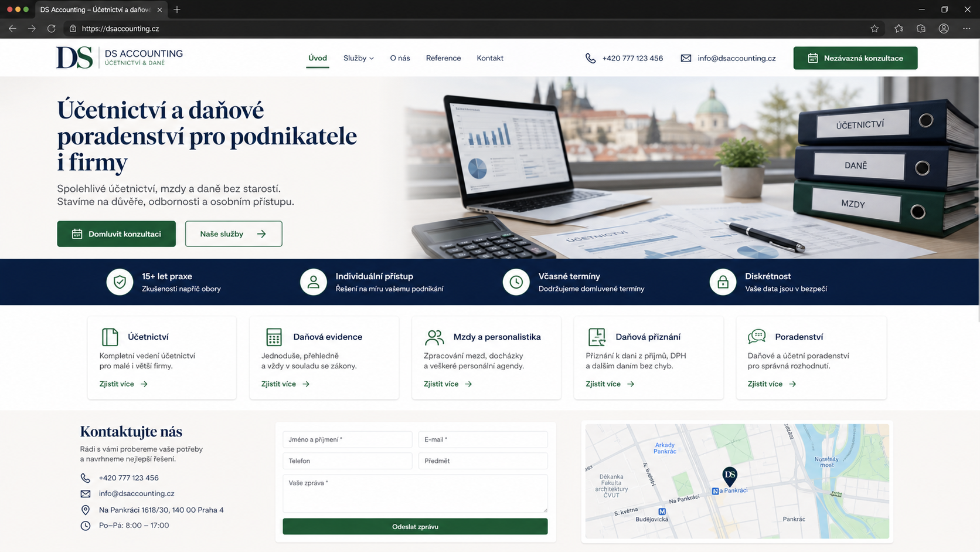Click the browser back arrow
The height and width of the screenshot is (552, 980).
(12, 28)
